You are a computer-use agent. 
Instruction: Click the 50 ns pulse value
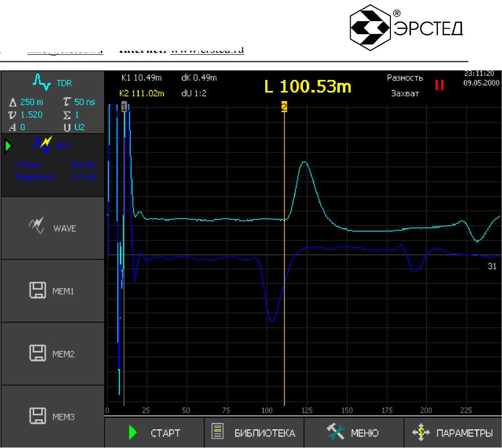(85, 102)
